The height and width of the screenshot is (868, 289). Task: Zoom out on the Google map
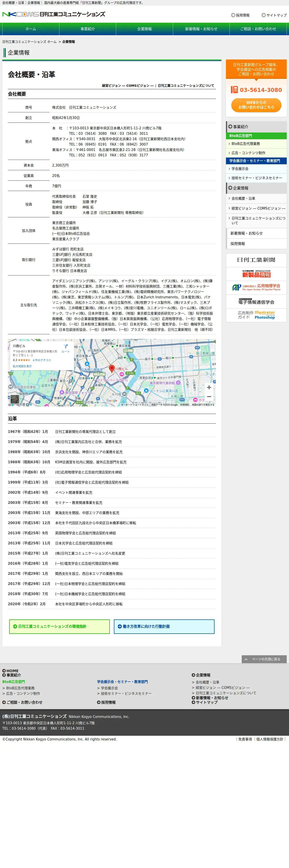pyautogui.click(x=209, y=397)
